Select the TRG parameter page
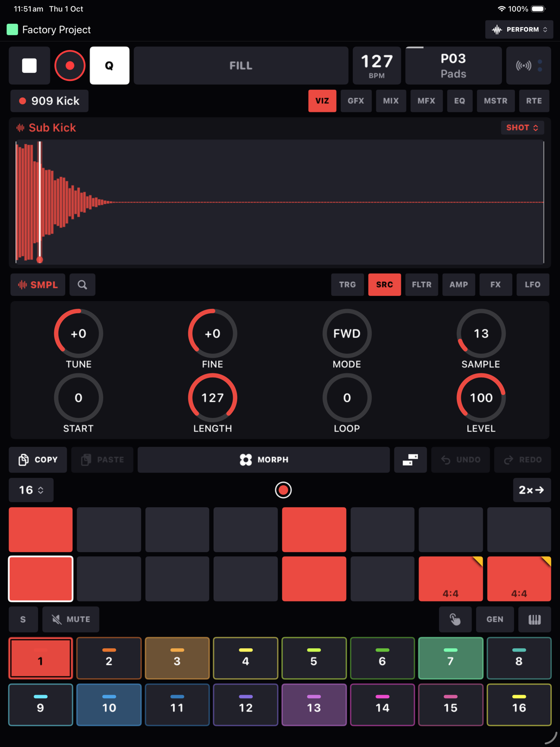Screen dimensions: 560x747 [x=348, y=284]
